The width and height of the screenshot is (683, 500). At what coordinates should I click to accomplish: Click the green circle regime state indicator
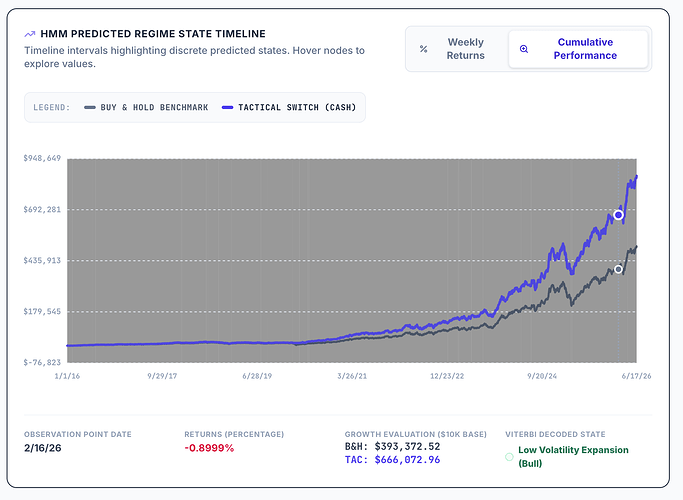[x=509, y=456]
